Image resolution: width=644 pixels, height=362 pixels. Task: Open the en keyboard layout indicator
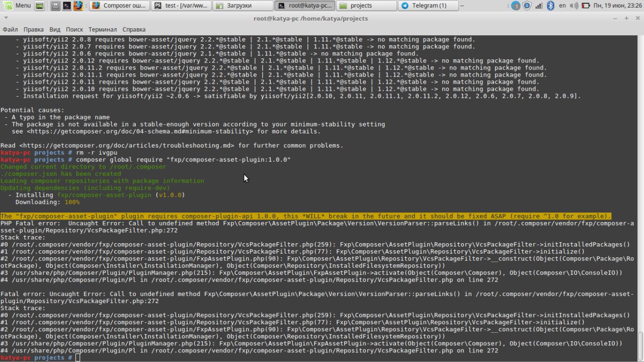[563, 6]
